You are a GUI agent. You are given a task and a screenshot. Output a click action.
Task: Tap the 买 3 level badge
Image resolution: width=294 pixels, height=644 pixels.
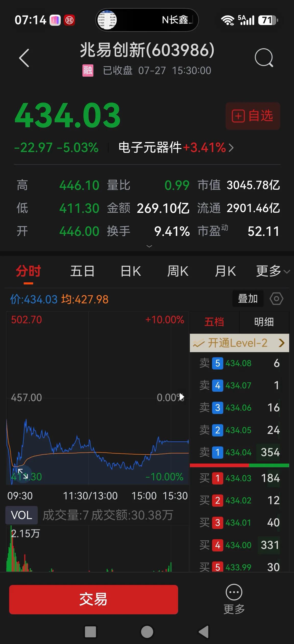pyautogui.click(x=218, y=523)
